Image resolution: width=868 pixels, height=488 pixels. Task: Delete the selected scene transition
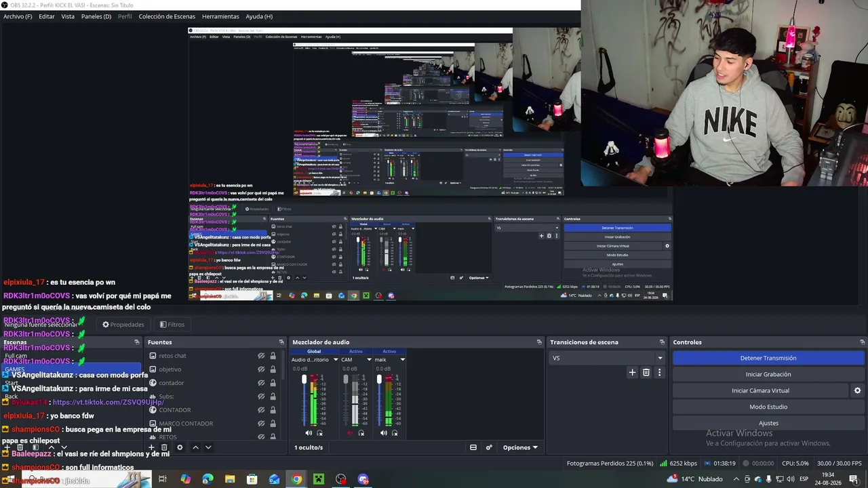click(646, 372)
